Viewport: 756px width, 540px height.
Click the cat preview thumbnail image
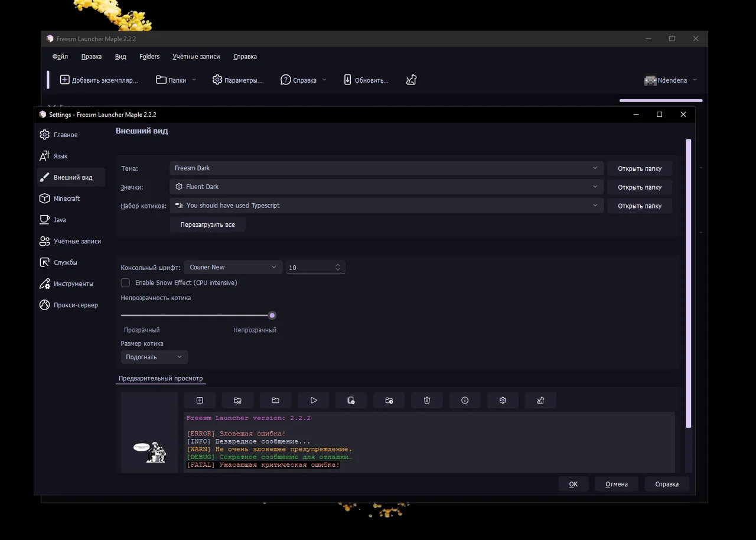(149, 432)
